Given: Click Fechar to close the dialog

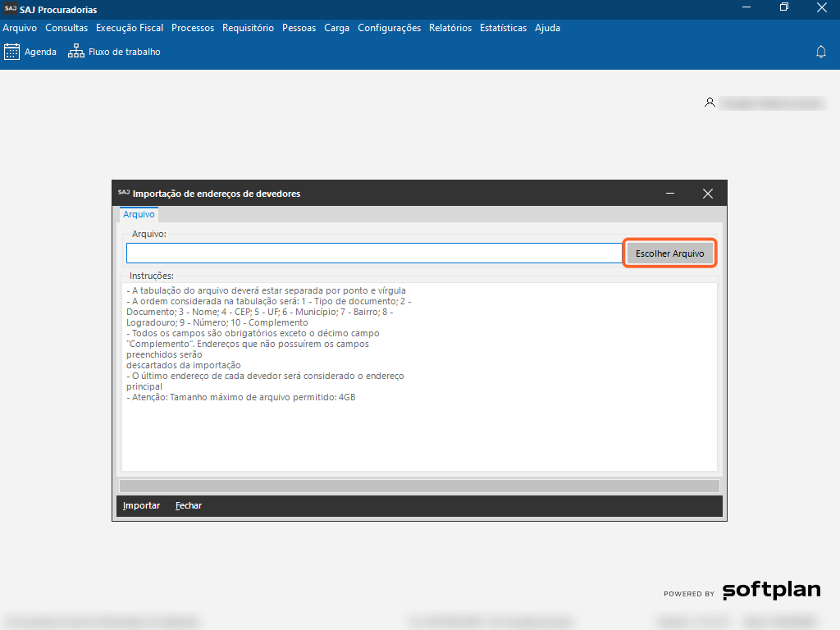Looking at the screenshot, I should (188, 505).
